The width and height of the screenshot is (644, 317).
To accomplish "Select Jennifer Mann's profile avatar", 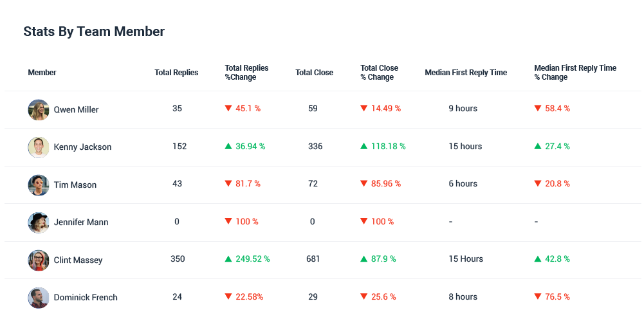I will point(39,222).
